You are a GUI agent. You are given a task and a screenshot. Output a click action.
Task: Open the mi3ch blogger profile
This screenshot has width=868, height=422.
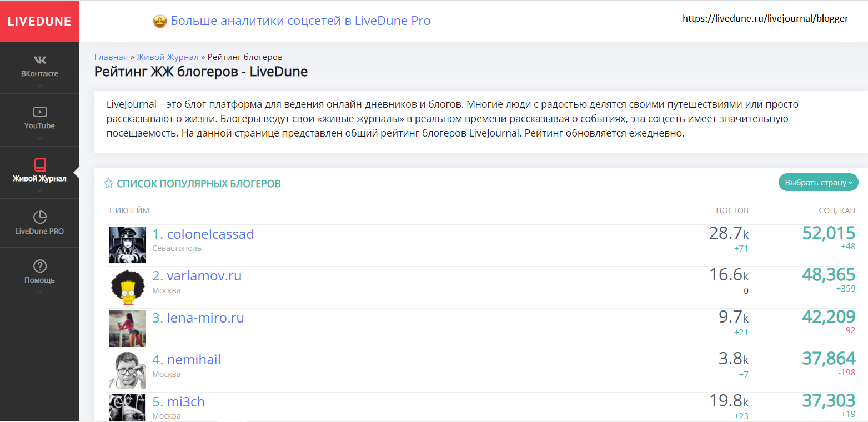pos(186,401)
